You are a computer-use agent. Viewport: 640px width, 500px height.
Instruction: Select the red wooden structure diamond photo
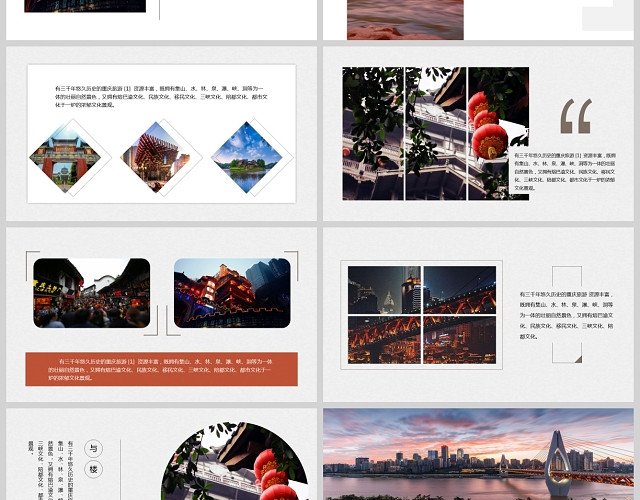tap(156, 158)
